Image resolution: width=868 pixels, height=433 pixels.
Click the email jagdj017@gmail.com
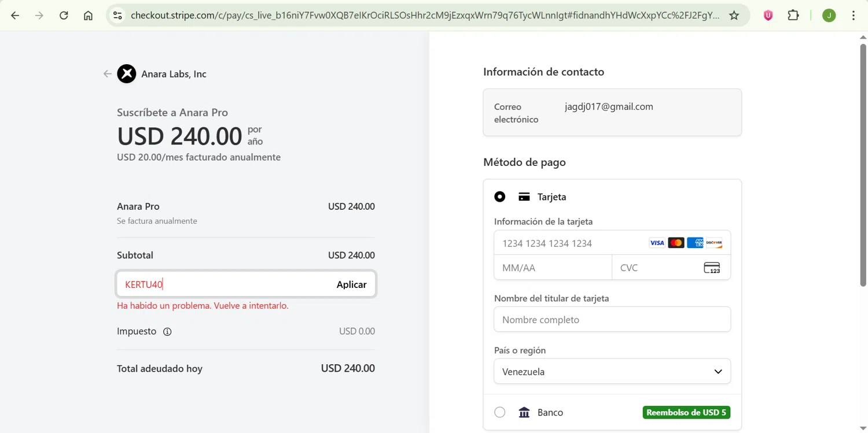coord(609,106)
